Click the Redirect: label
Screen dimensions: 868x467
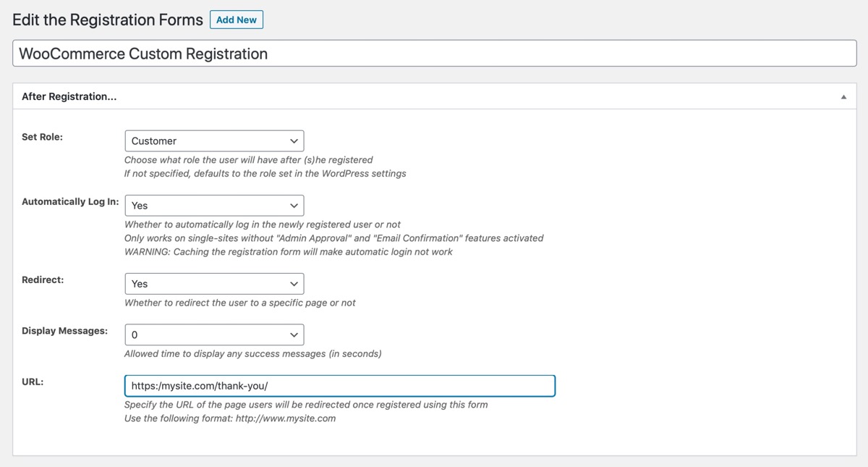click(x=43, y=279)
